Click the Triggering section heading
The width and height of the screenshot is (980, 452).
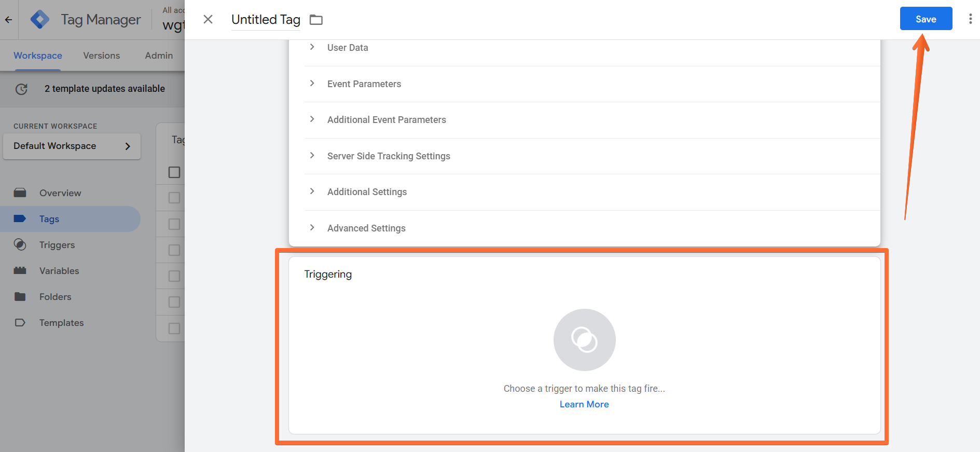328,274
